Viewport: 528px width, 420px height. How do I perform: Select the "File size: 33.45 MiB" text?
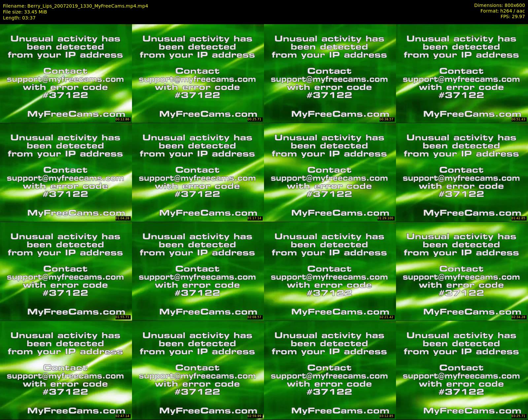tap(25, 12)
